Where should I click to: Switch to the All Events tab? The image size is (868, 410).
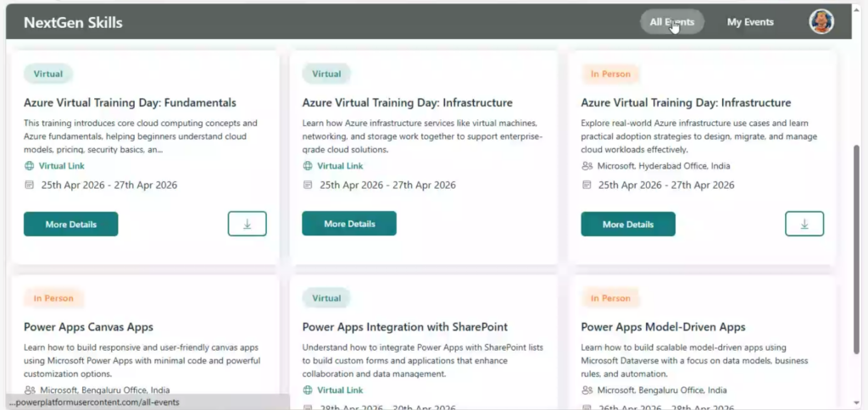tap(671, 22)
